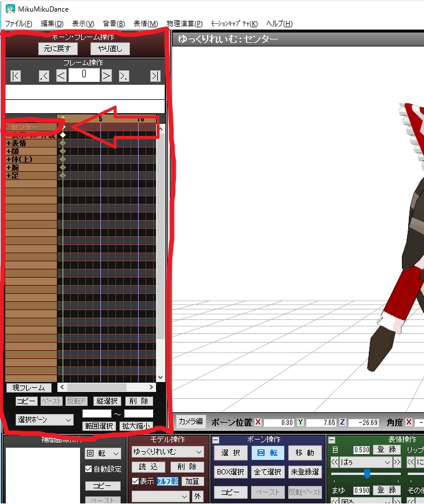The height and width of the screenshot is (504, 424).
Task: Jump to the last frame button
Action: click(x=155, y=75)
